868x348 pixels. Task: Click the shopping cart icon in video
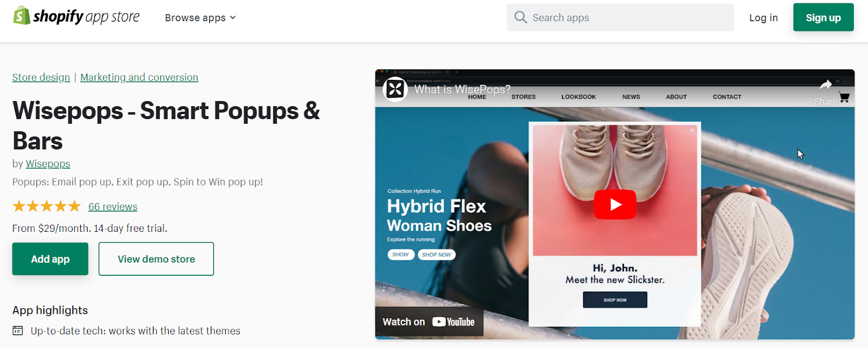click(x=844, y=97)
